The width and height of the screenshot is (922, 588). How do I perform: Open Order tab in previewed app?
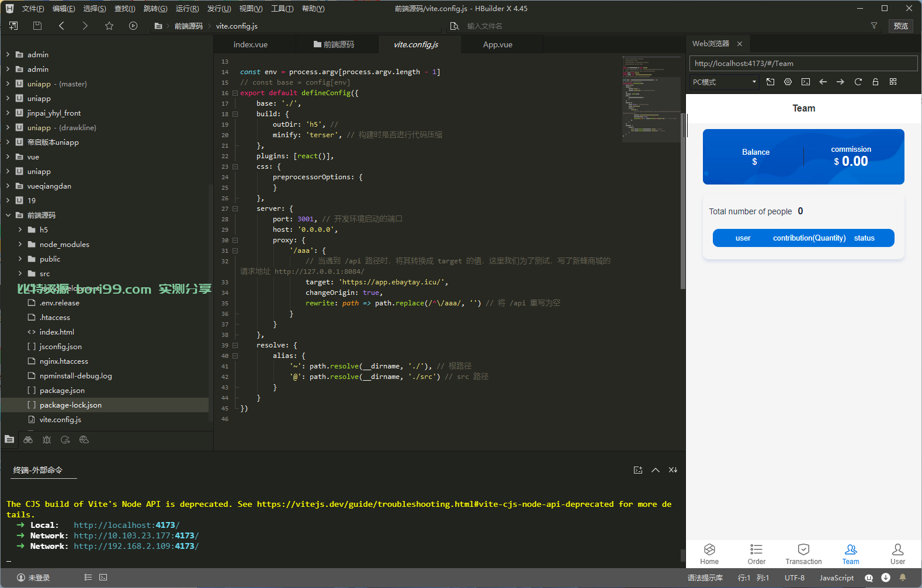pos(757,554)
